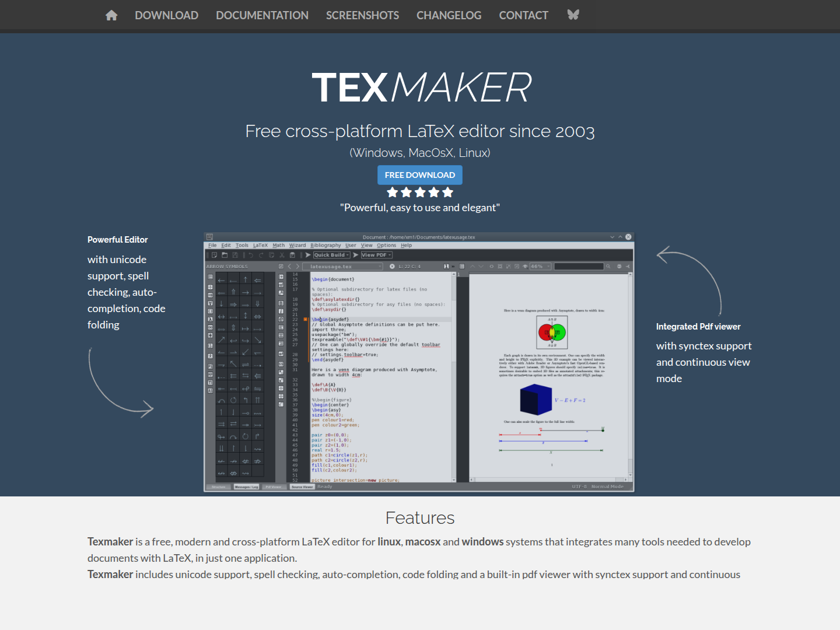Click the blue 3D cube figure
The height and width of the screenshot is (630, 840).
pos(535,400)
